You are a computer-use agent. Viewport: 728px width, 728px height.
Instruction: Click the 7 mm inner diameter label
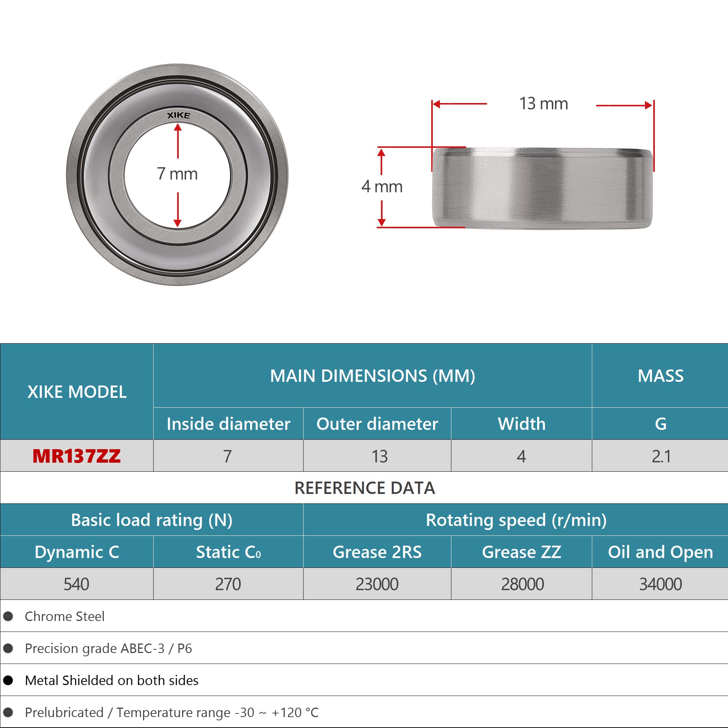(177, 174)
